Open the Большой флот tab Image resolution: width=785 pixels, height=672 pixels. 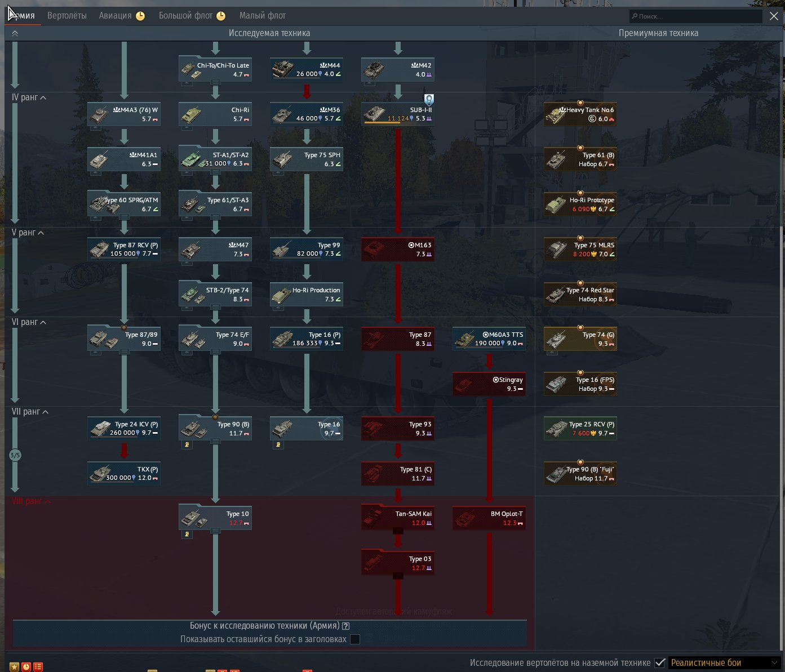pyautogui.click(x=185, y=16)
